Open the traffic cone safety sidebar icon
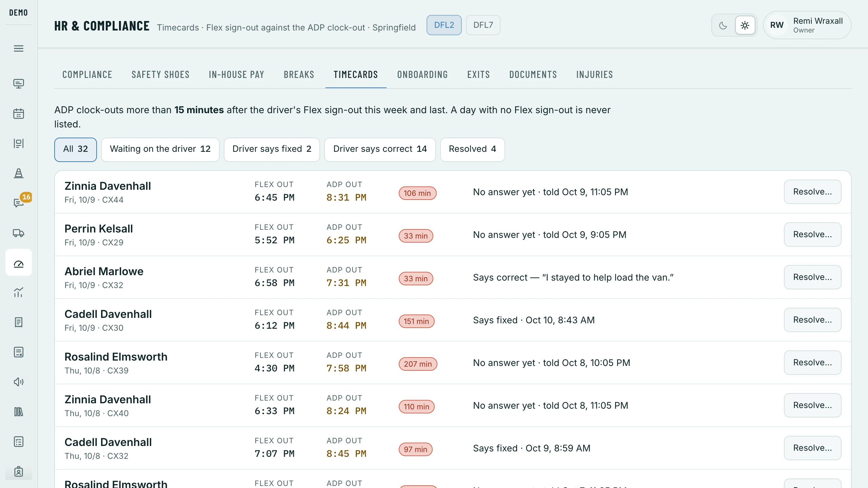The height and width of the screenshot is (488, 868). click(19, 173)
